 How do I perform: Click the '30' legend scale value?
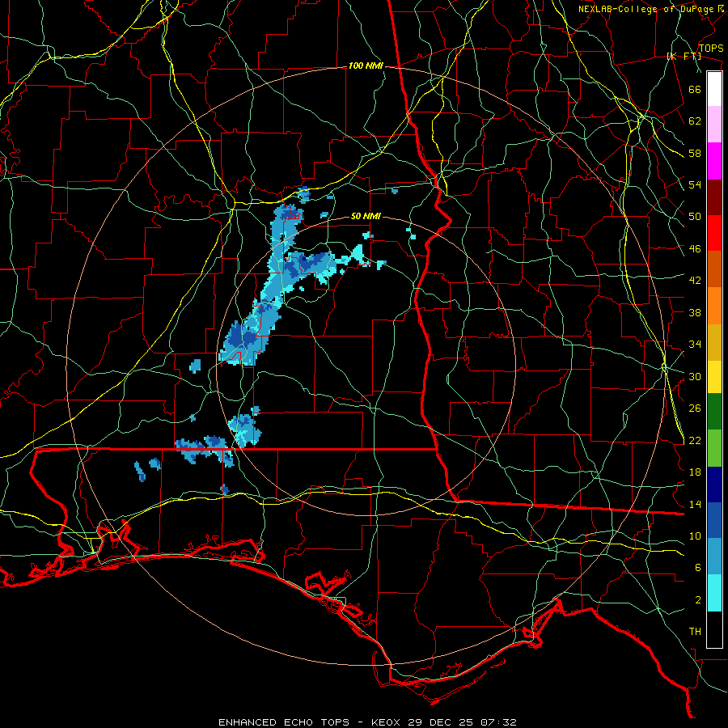pyautogui.click(x=695, y=376)
